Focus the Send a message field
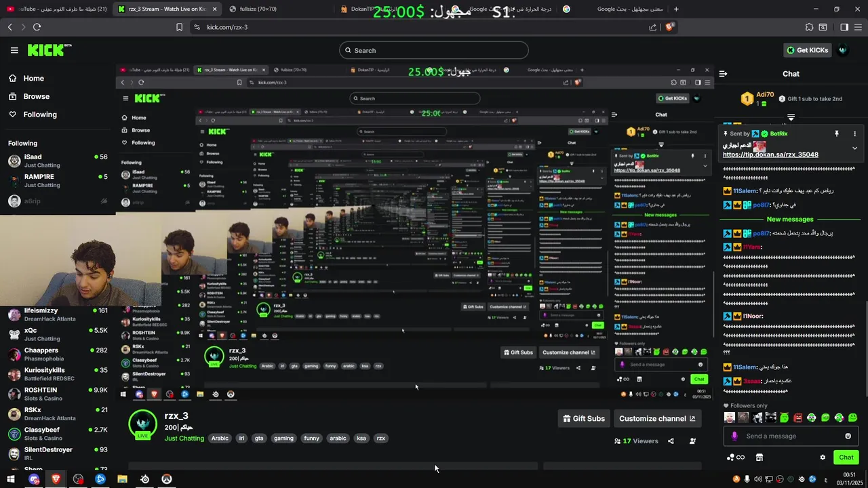 (791, 436)
